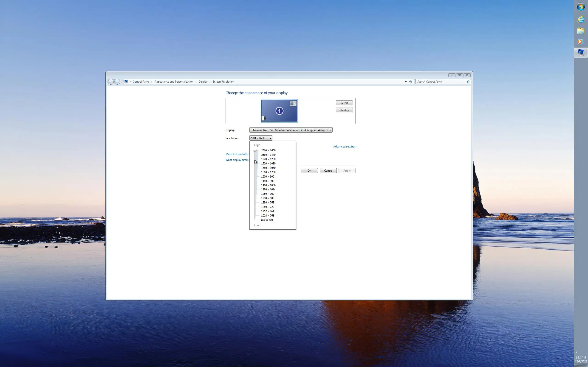Click the Screen Resolution icon in the taskbar
The image size is (588, 367).
[581, 52]
